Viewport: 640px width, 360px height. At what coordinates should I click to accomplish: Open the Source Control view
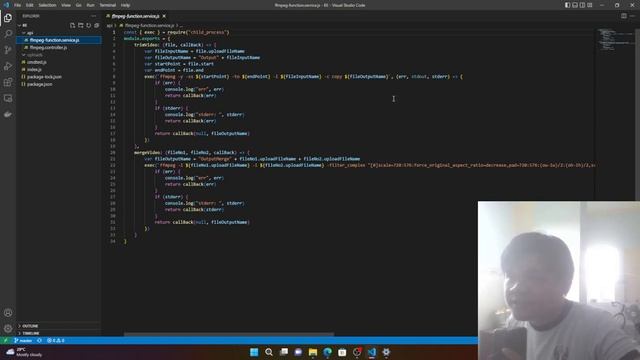click(8, 50)
